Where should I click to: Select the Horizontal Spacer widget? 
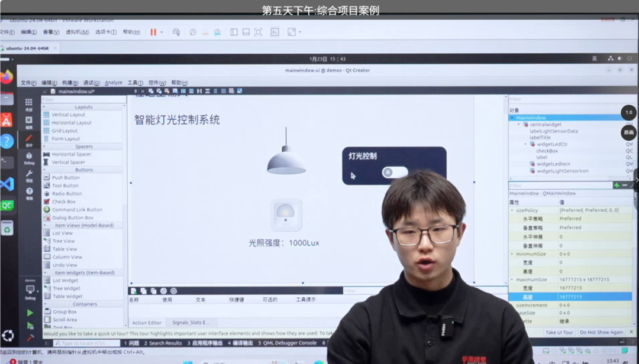[x=71, y=154]
